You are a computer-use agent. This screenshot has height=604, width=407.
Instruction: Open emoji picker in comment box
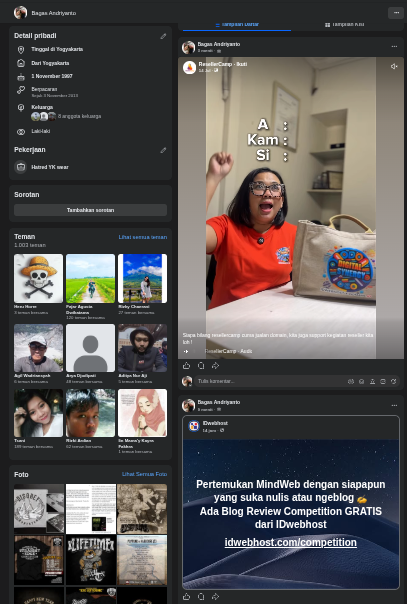[362, 381]
